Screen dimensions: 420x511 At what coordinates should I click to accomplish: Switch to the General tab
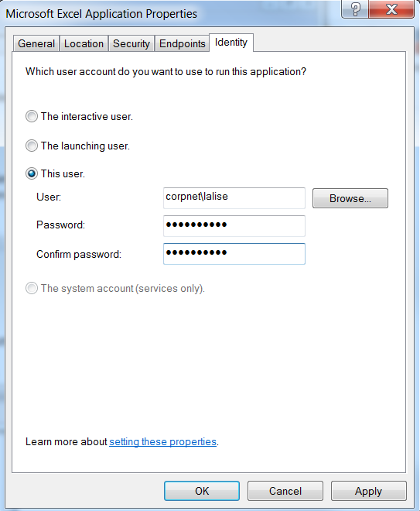coord(36,43)
